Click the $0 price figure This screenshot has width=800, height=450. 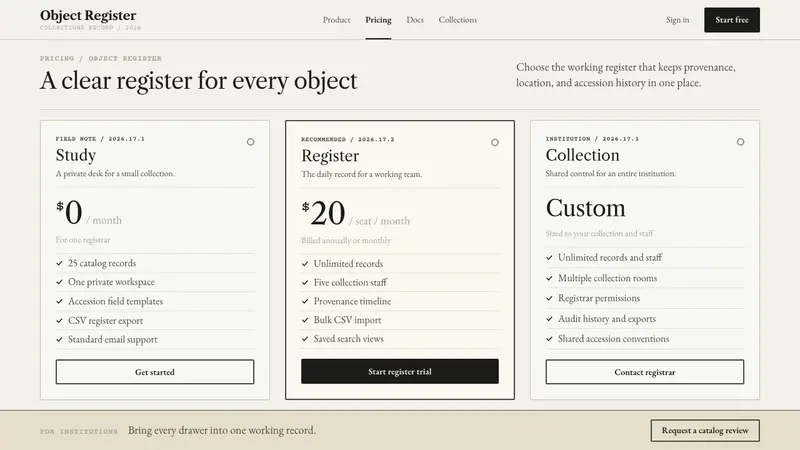[69, 212]
